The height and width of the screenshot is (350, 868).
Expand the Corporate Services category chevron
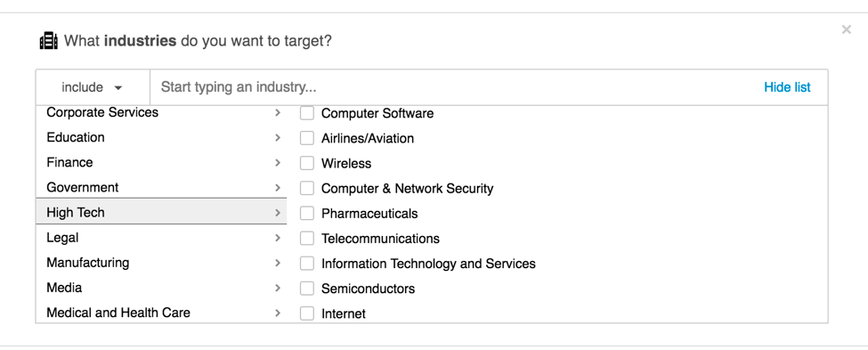click(278, 112)
